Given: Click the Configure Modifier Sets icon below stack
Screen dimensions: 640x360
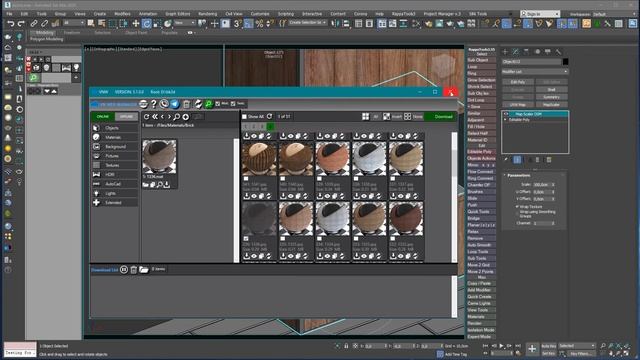Looking at the screenshot, I should pyautogui.click(x=549, y=160).
